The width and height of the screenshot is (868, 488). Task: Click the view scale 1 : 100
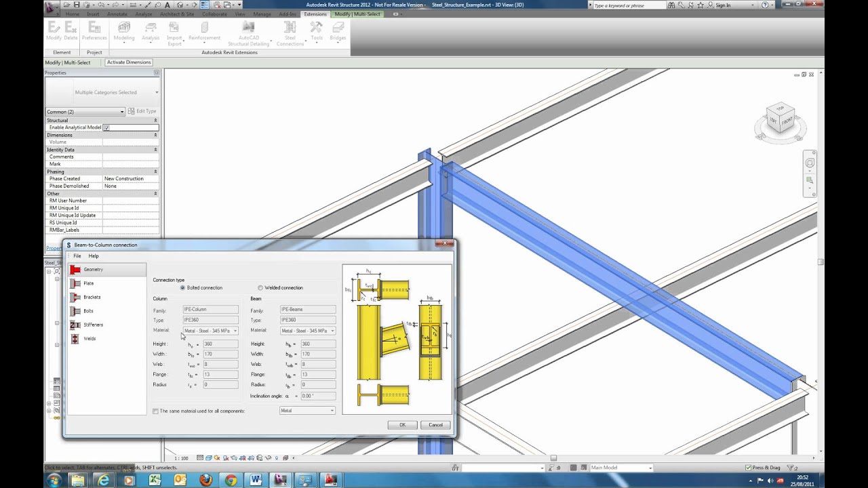pyautogui.click(x=181, y=459)
